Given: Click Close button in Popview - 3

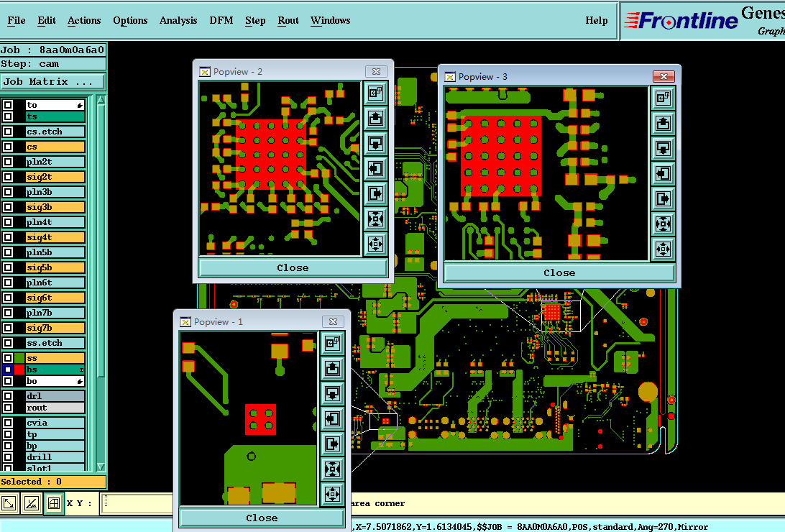Looking at the screenshot, I should point(559,272).
